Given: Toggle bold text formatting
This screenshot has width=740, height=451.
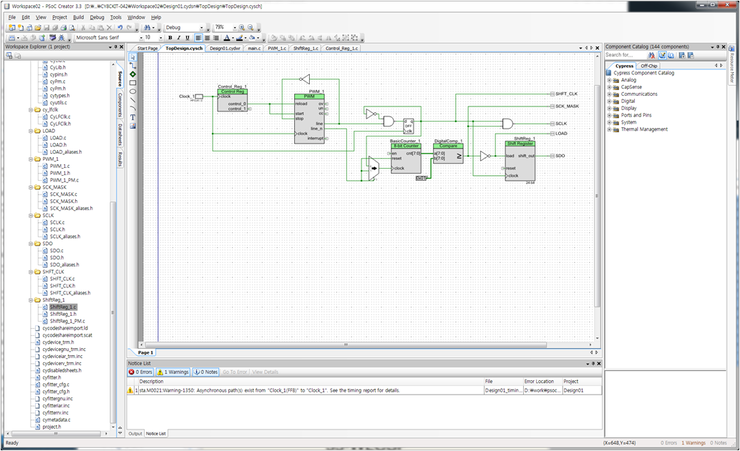Looking at the screenshot, I should (x=170, y=38).
